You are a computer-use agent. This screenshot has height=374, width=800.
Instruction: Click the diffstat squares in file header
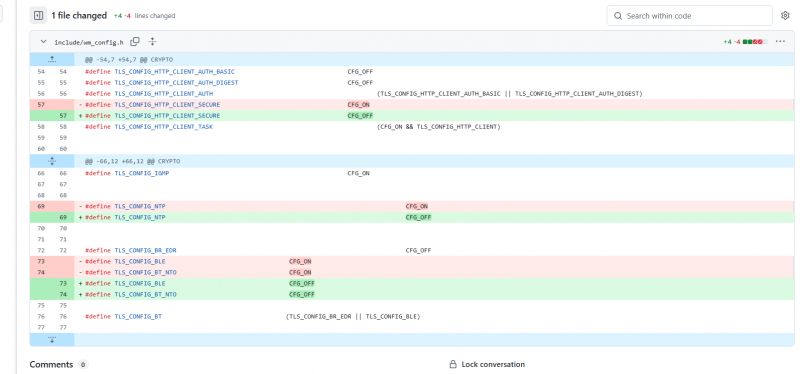755,42
